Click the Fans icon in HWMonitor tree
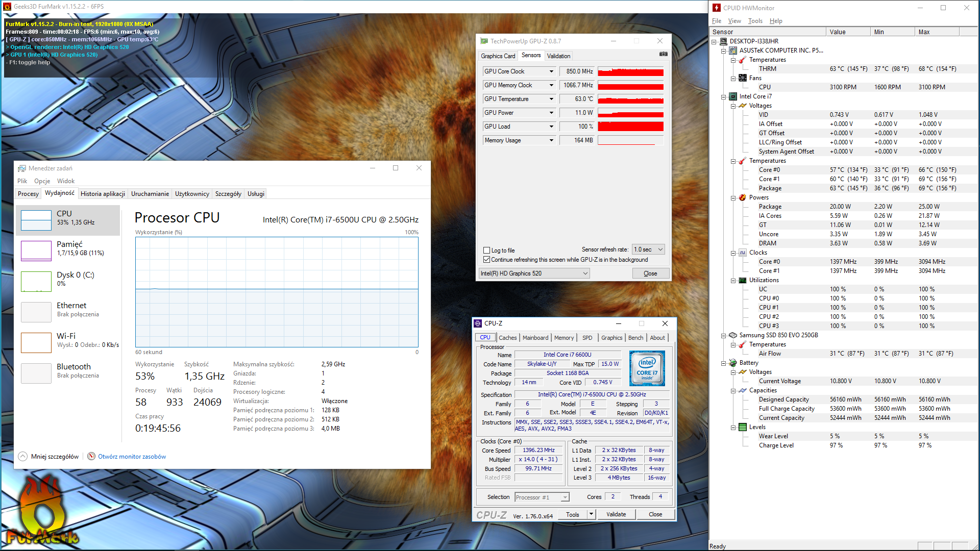Image resolution: width=980 pixels, height=551 pixels. tap(743, 78)
